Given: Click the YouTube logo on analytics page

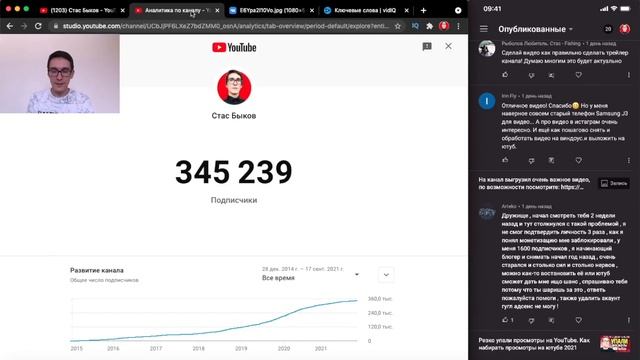Looking at the screenshot, I should (234, 47).
